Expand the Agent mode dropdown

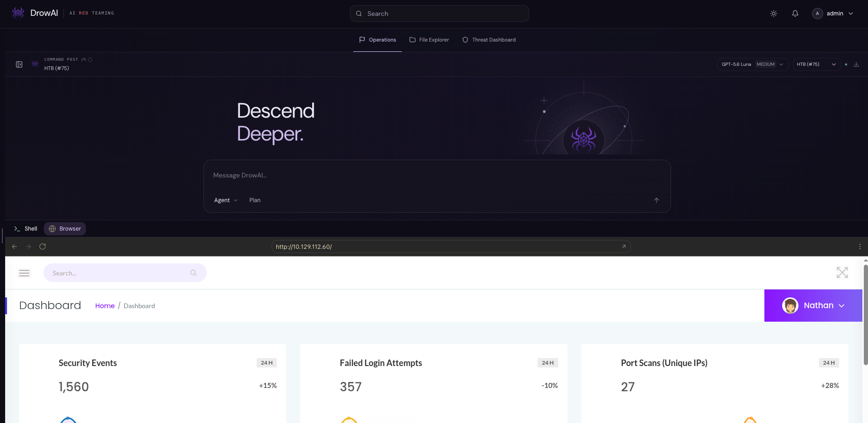pos(226,200)
